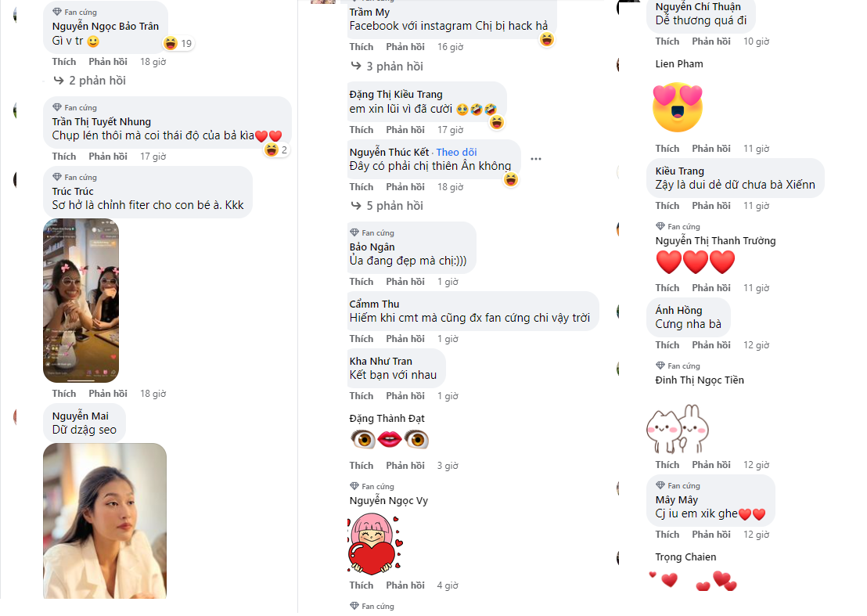Click the pink-haired heart sticker from Nguyễn Ngọc Vy

tap(375, 544)
